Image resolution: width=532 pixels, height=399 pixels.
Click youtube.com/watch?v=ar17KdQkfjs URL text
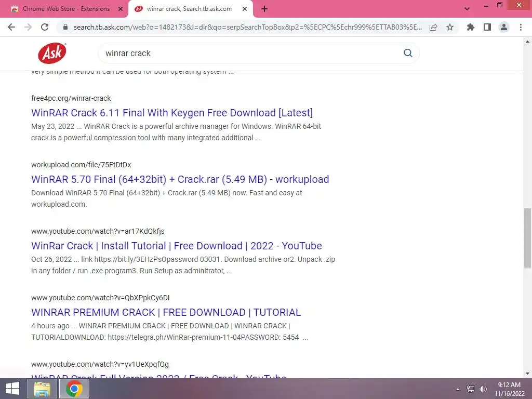[x=98, y=231]
